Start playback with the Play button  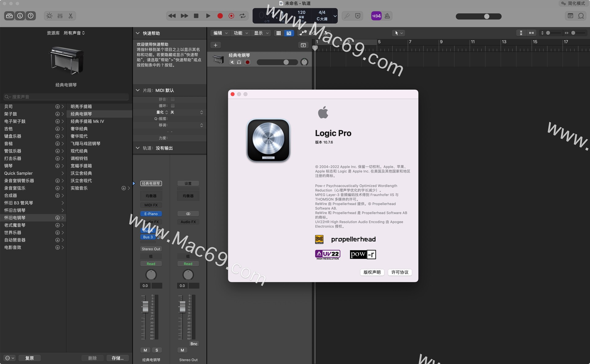[x=208, y=16]
